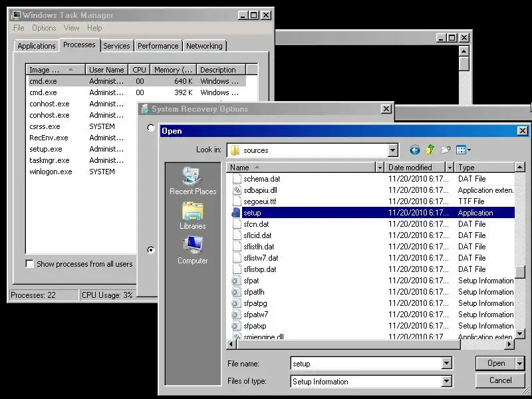Click the sources folder icon in Look in
Screen dimensions: 532x399
click(235, 150)
